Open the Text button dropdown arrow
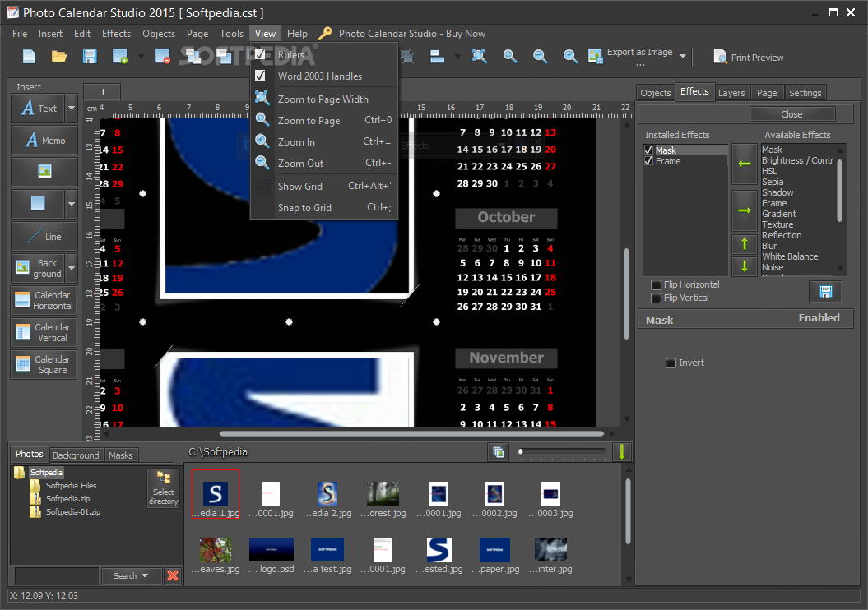Screen dimensions: 868x610 point(72,108)
